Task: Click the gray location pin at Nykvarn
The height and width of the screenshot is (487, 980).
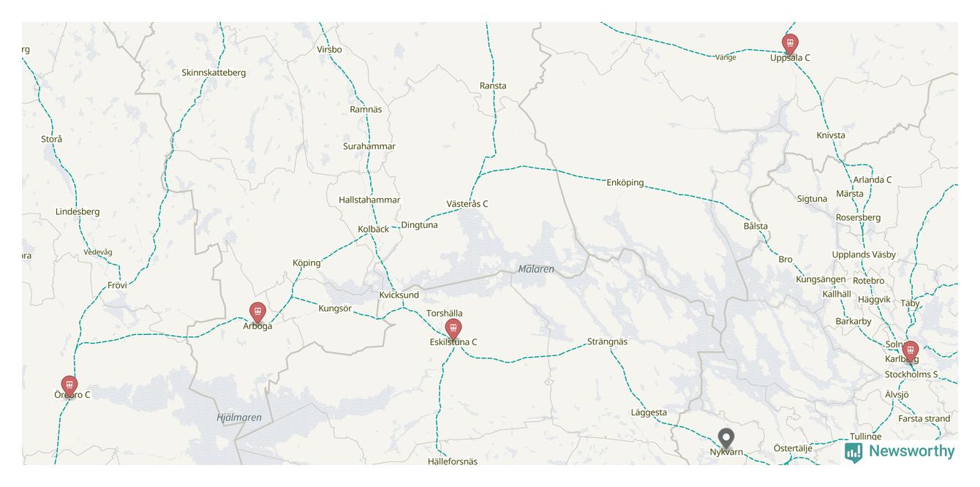Action: [x=725, y=439]
